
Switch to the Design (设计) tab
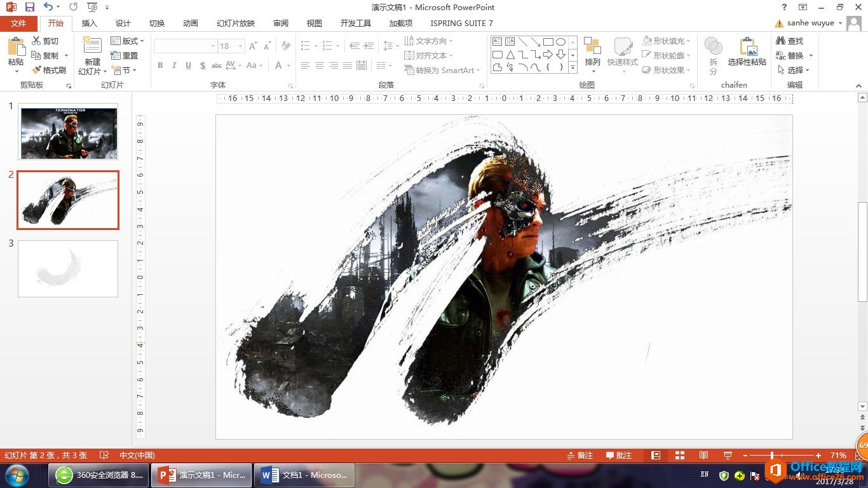click(123, 24)
